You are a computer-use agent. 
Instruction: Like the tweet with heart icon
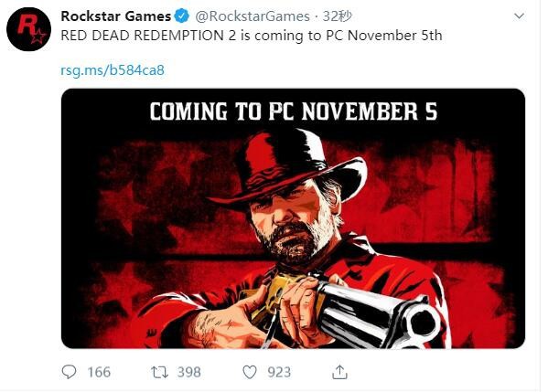point(250,372)
